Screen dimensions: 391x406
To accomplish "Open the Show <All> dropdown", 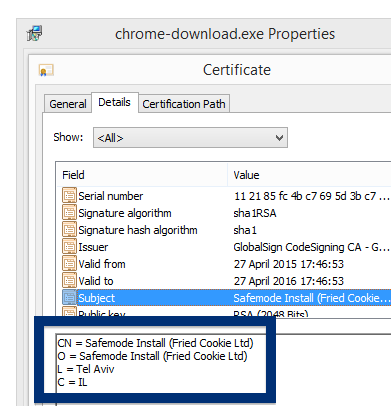I will pos(190,137).
